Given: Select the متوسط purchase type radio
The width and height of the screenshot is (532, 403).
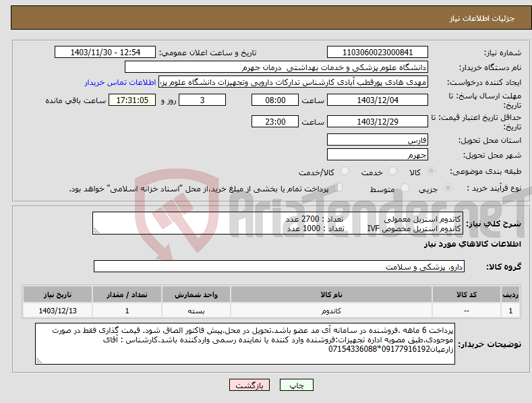Looking at the screenshot, I should pyautogui.click(x=405, y=187).
